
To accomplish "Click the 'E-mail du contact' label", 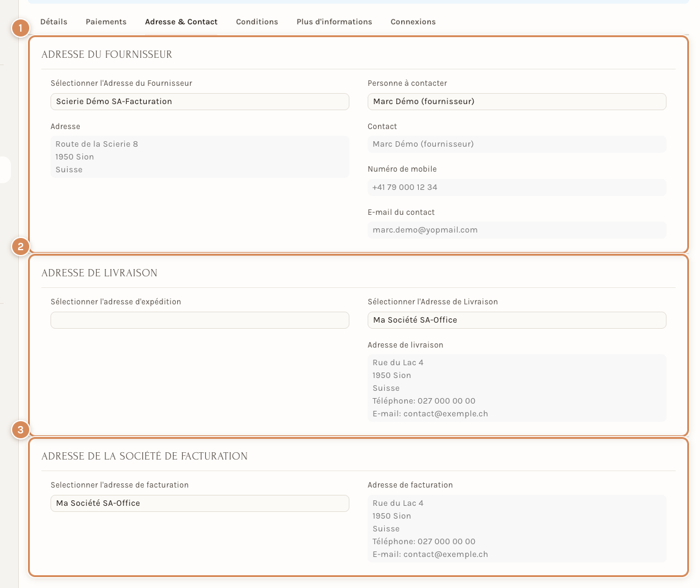I will pos(401,212).
